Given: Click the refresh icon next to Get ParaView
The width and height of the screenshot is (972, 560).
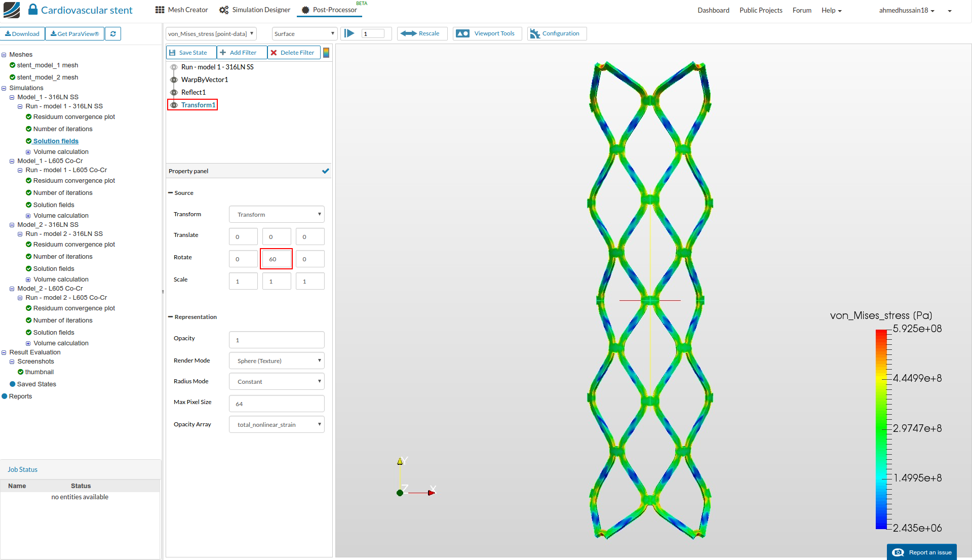Looking at the screenshot, I should coord(113,33).
